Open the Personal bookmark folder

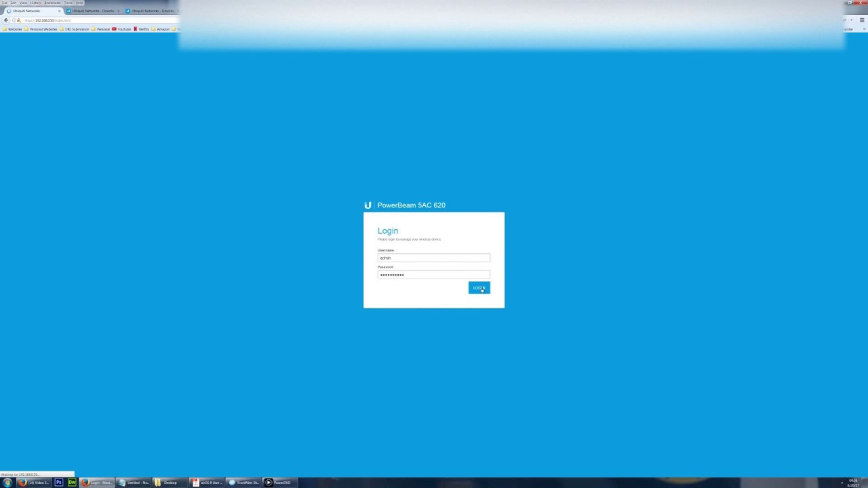click(x=100, y=29)
